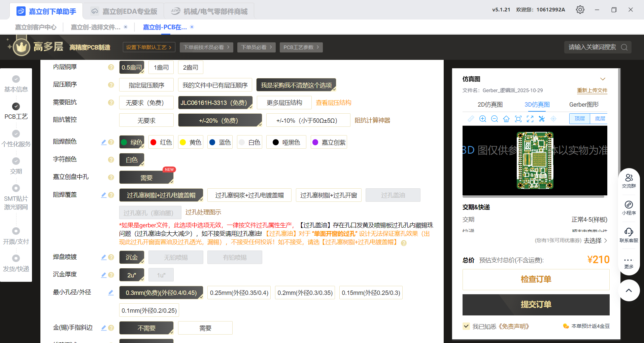Open the 阻抗计算神器 link

point(372,120)
